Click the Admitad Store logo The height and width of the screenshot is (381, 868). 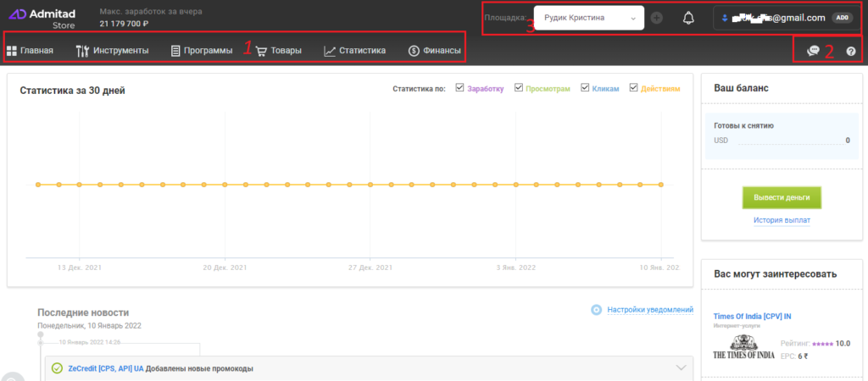coord(42,18)
